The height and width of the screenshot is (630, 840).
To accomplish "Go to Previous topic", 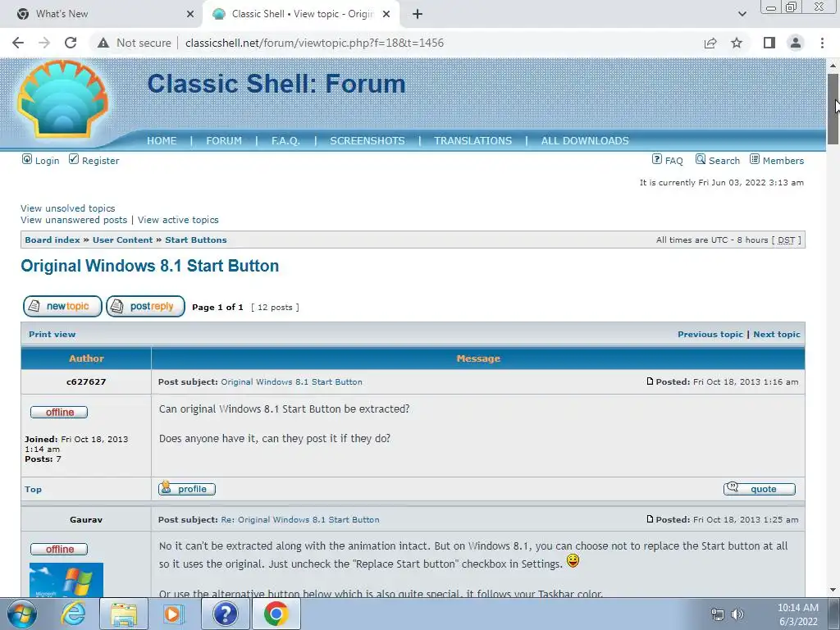I will click(x=710, y=335).
